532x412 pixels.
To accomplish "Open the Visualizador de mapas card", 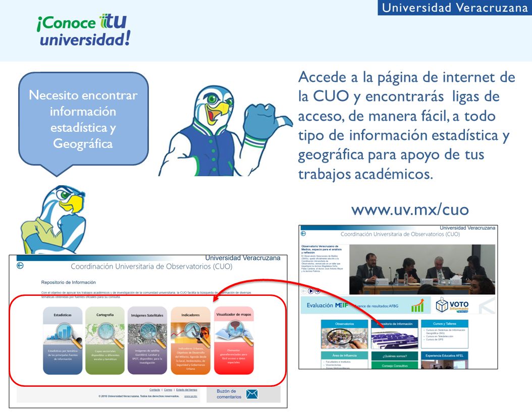I will click(x=234, y=340).
